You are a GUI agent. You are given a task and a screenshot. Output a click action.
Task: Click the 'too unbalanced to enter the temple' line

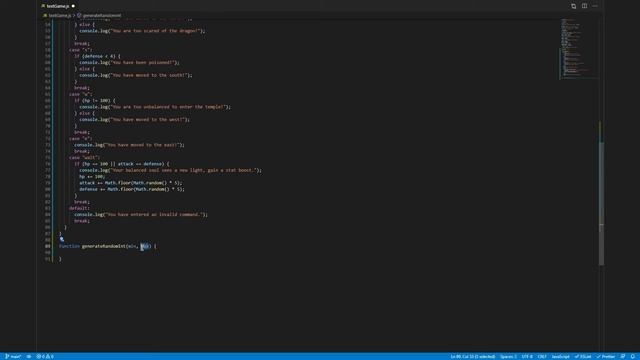[155, 107]
